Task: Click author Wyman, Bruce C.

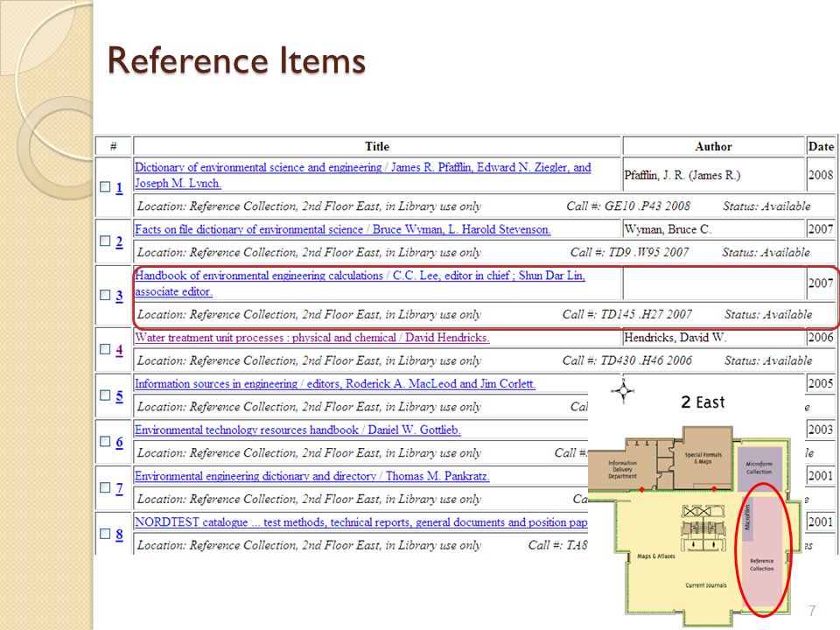Action: coord(668,229)
